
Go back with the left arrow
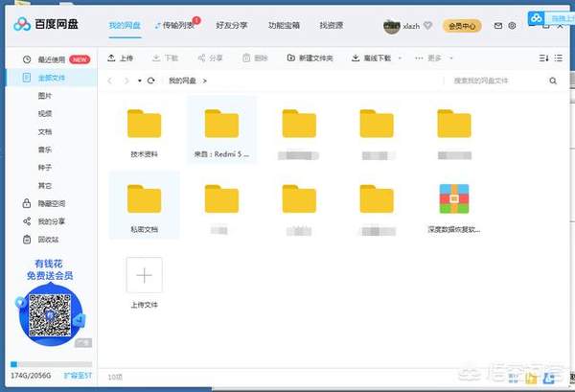110,81
